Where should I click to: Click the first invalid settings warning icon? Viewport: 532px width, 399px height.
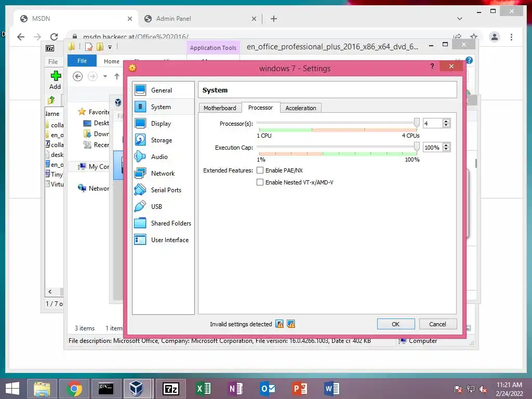(x=280, y=324)
